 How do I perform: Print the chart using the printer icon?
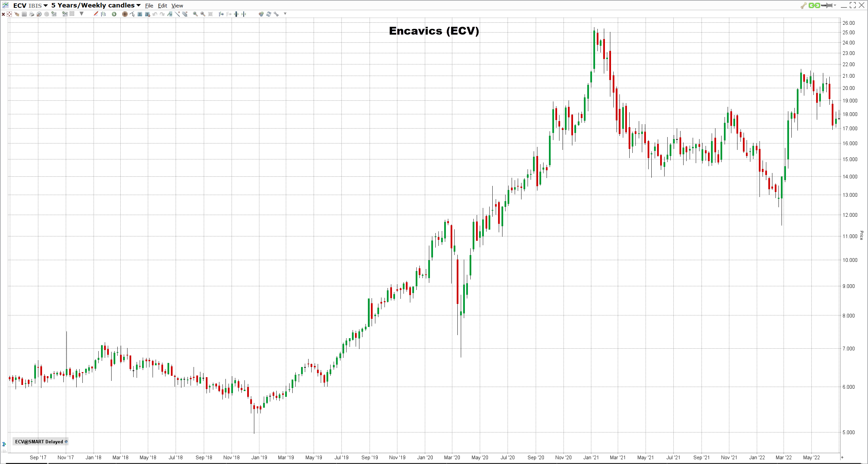click(32, 14)
